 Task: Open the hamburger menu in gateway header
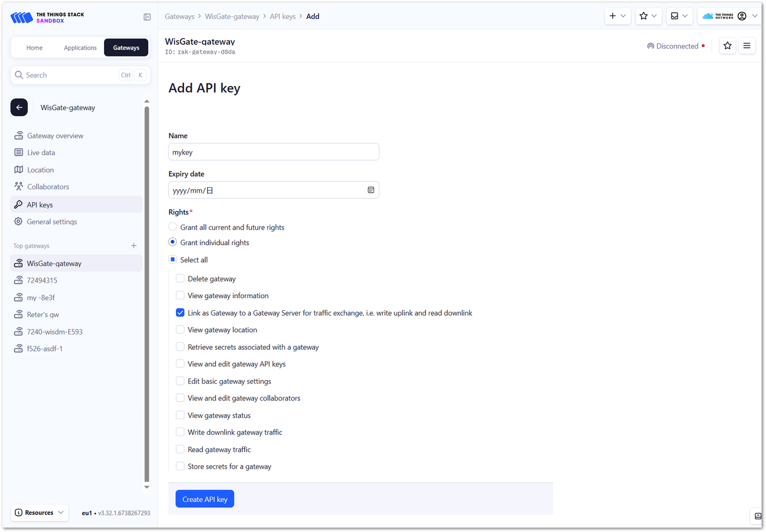(x=747, y=46)
